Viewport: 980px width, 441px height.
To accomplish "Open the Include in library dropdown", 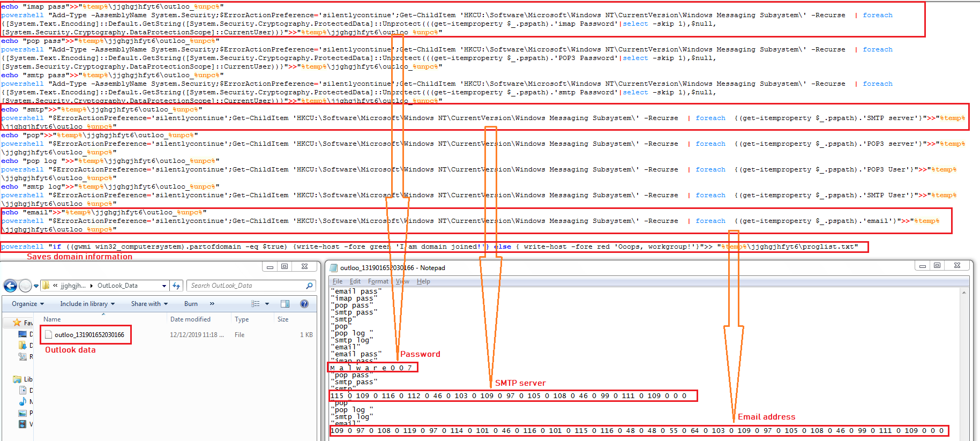I will tap(87, 304).
